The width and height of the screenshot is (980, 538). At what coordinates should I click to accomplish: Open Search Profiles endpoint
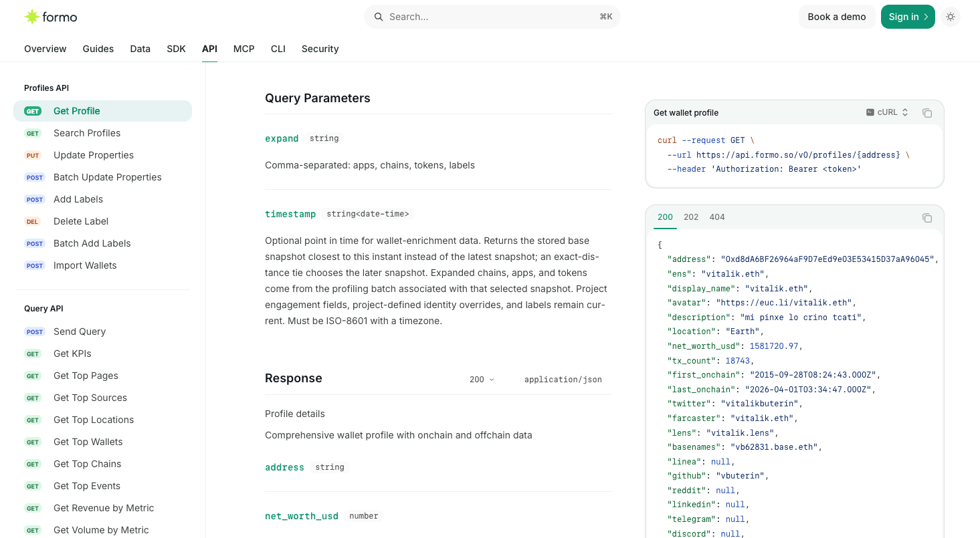tap(103, 133)
